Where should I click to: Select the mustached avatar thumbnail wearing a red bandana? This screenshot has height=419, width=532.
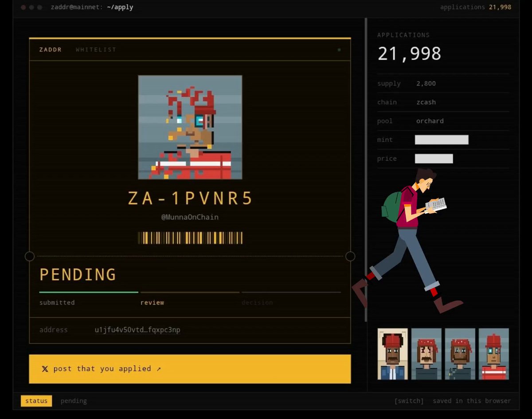pos(426,354)
